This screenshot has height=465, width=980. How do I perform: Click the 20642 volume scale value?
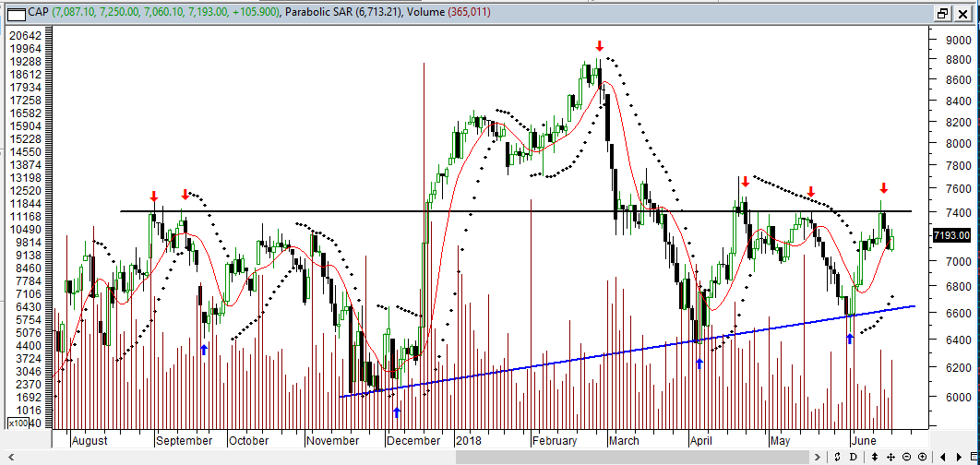[28, 36]
